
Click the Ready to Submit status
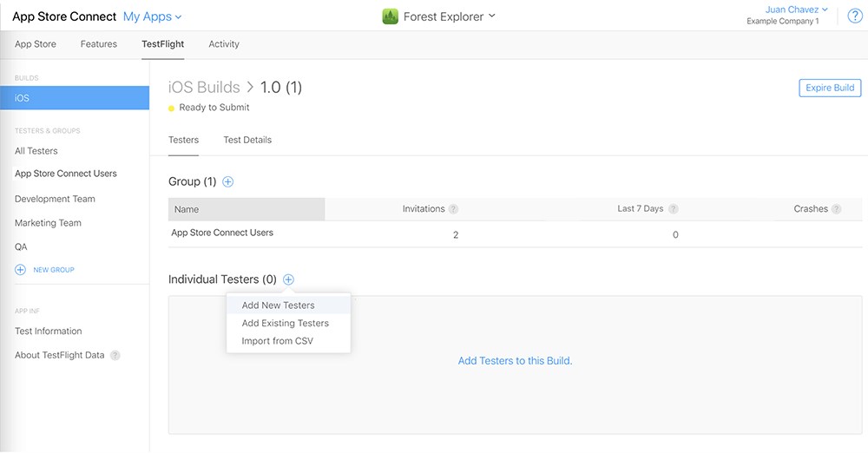[214, 108]
